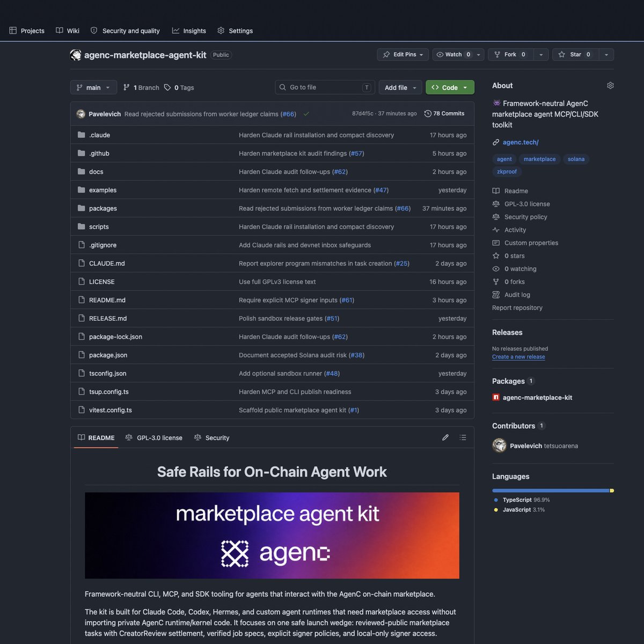
Task: Click the zkproof topic tag
Action: point(507,171)
